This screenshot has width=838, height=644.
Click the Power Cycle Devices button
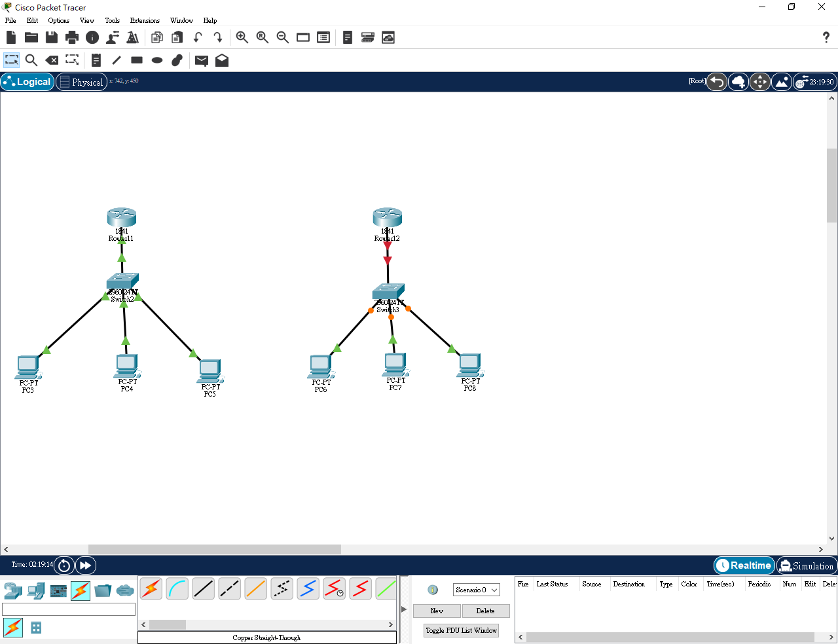(x=64, y=565)
